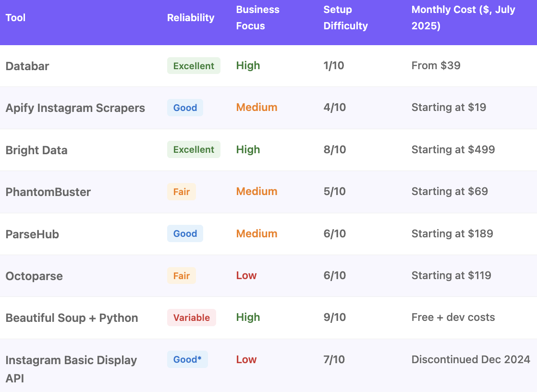The width and height of the screenshot is (537, 392).
Task: Click the 7/10 setup difficulty
Action: tap(334, 359)
